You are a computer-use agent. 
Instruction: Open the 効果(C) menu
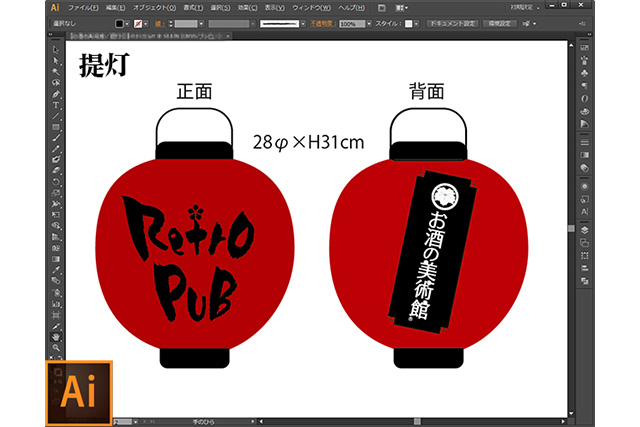pos(247,8)
